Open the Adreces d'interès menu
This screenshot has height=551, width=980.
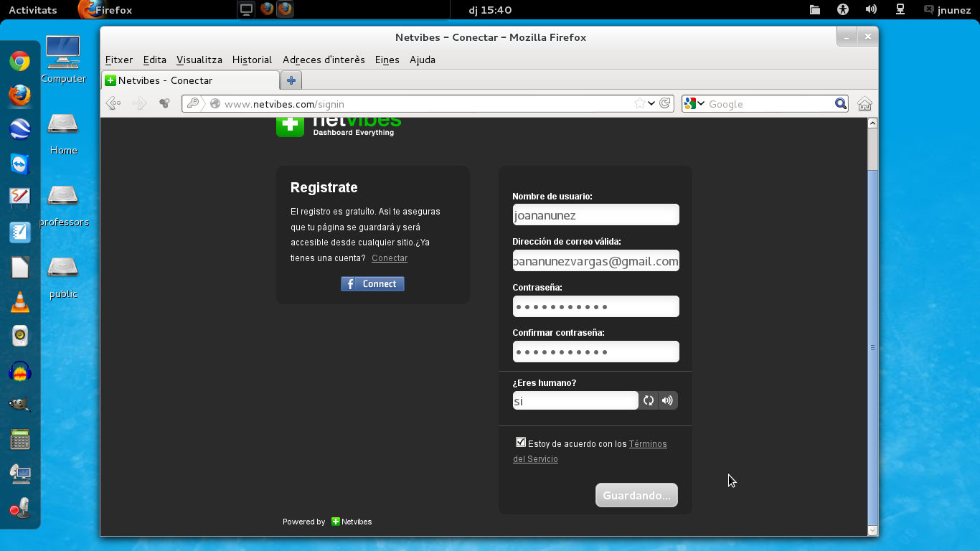324,60
